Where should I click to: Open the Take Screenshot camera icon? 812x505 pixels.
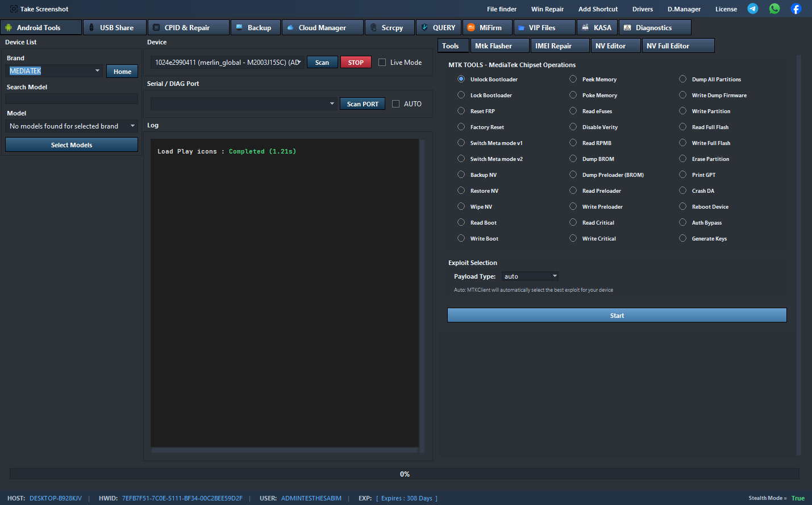pyautogui.click(x=13, y=9)
